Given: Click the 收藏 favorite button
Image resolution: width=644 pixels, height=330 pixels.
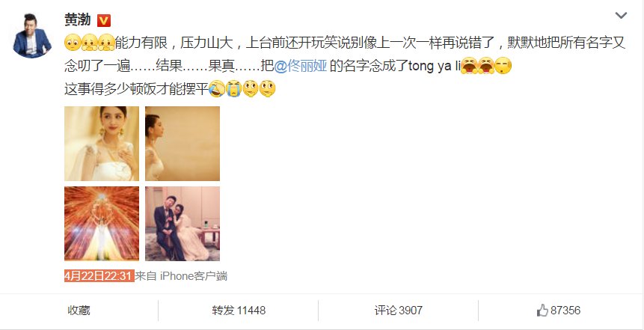Looking at the screenshot, I should 79,311.
